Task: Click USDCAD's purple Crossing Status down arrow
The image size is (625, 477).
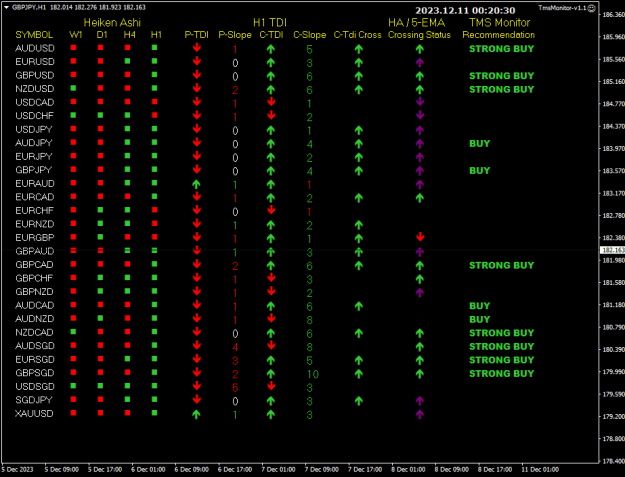Action: coord(420,102)
